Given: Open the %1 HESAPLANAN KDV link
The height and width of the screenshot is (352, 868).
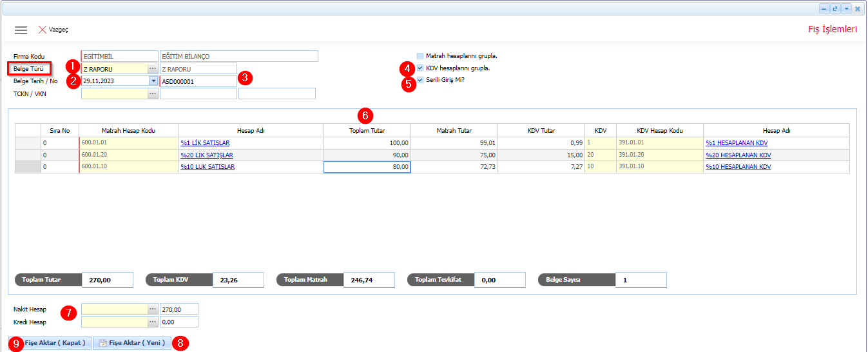Looking at the screenshot, I should point(737,143).
